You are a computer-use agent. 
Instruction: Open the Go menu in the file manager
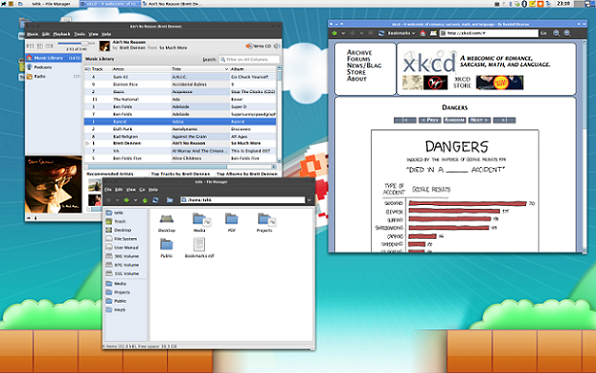point(142,189)
